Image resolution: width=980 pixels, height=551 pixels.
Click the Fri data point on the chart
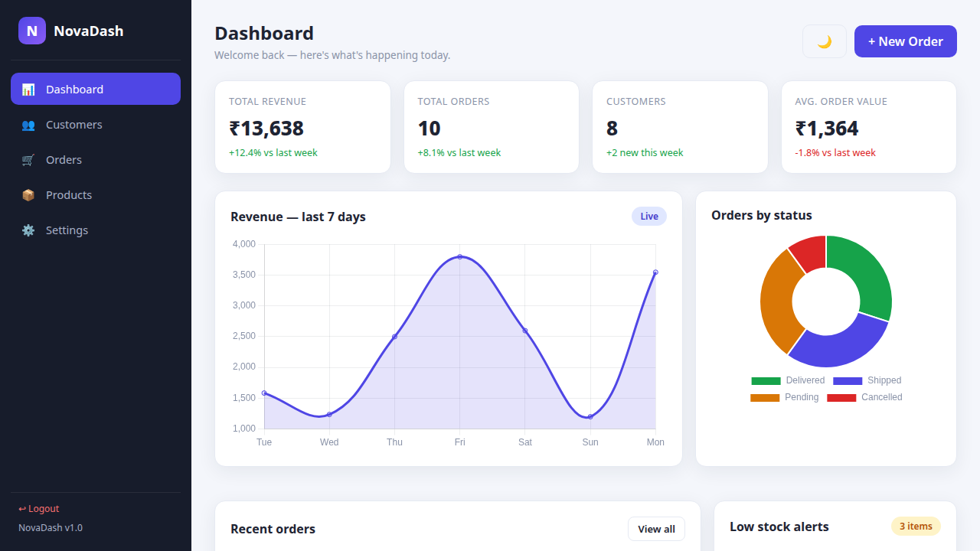[460, 256]
